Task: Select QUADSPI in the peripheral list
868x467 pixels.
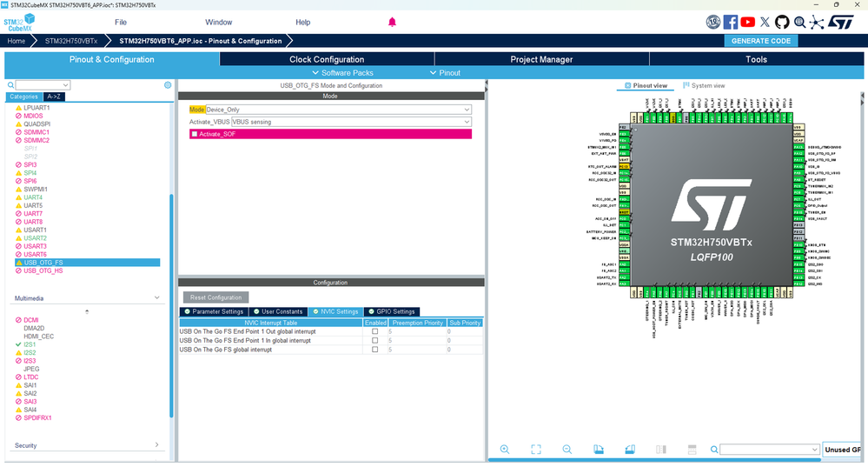Action: coord(36,124)
